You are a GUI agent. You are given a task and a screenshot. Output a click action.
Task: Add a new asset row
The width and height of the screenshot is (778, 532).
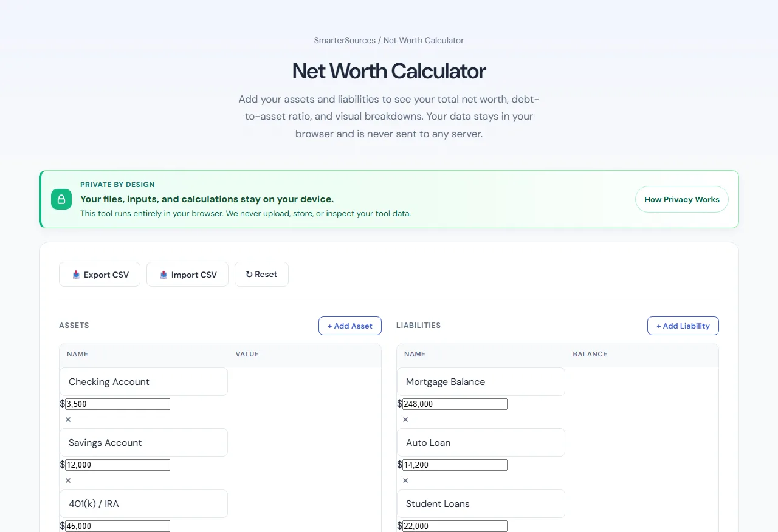point(350,326)
